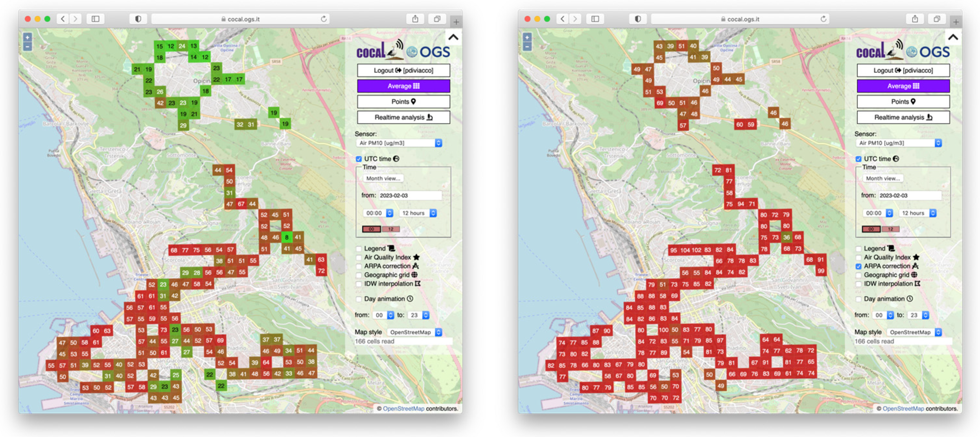Change Map style dropdown in left window
Image resolution: width=980 pixels, height=437 pixels.
(x=415, y=332)
